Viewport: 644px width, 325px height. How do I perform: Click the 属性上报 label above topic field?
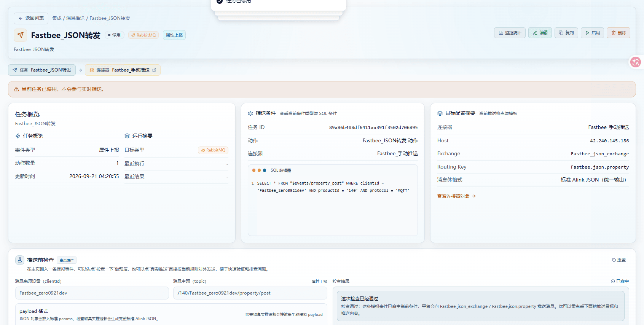[x=319, y=282]
